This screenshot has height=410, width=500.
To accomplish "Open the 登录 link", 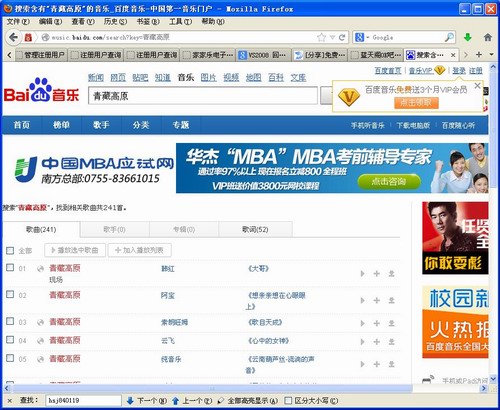I will point(459,71).
